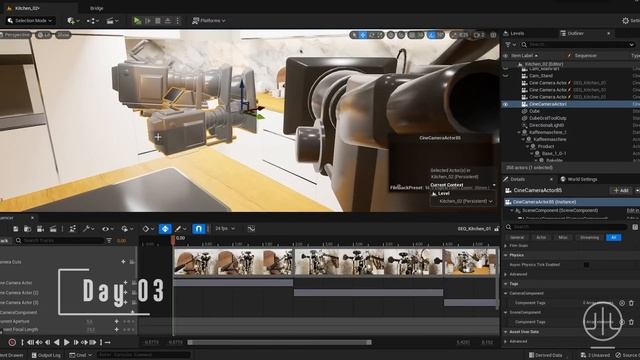Switch to the Levels panel tab

click(x=514, y=33)
